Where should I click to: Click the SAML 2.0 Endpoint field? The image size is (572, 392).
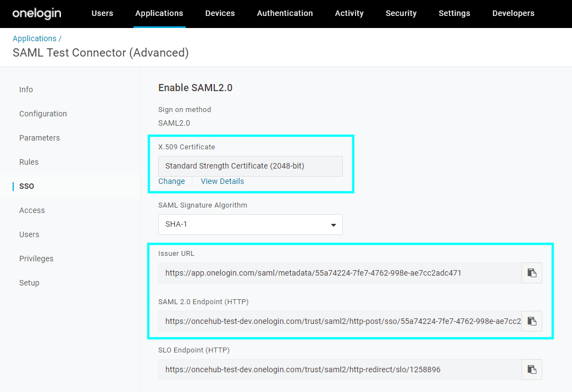coord(340,321)
